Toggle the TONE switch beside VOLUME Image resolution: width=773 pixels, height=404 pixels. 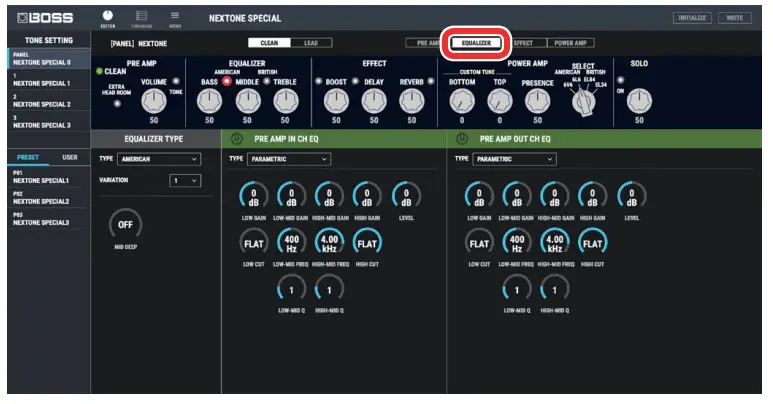pos(176,81)
